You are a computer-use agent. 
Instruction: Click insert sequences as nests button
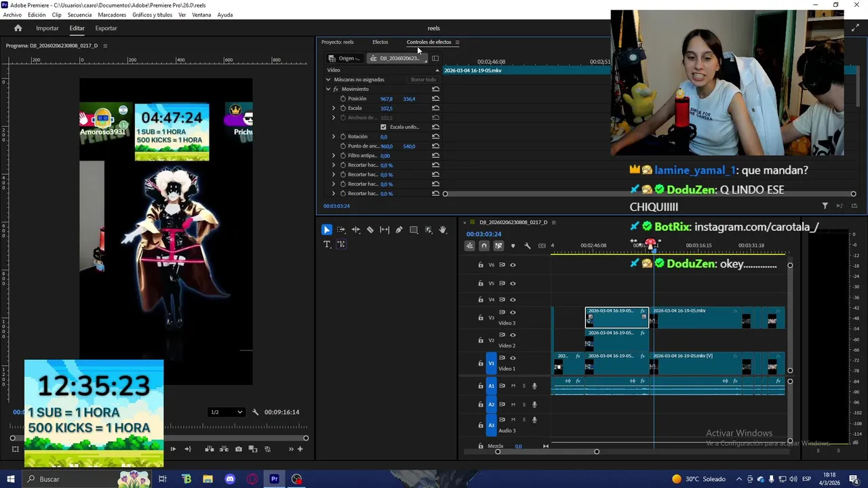469,245
